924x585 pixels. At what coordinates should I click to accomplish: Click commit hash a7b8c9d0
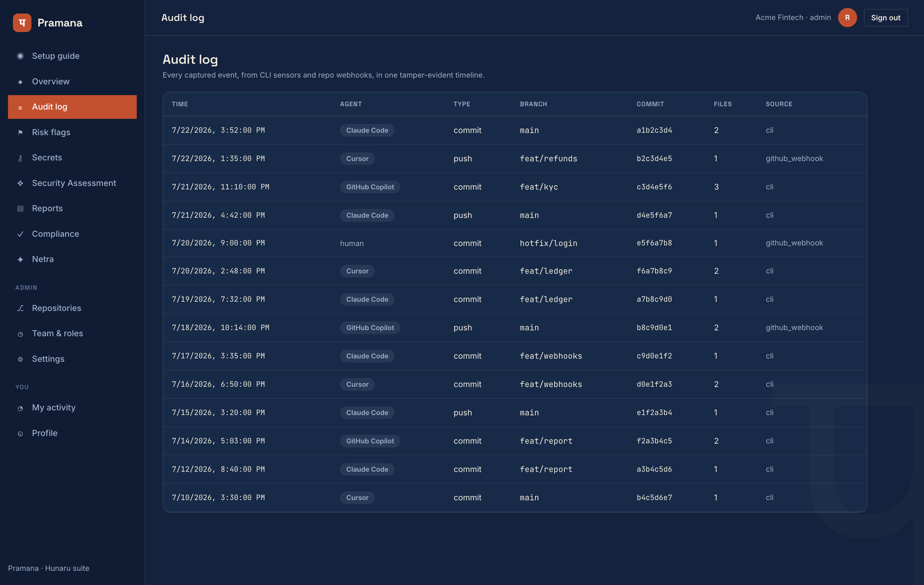pyautogui.click(x=654, y=299)
